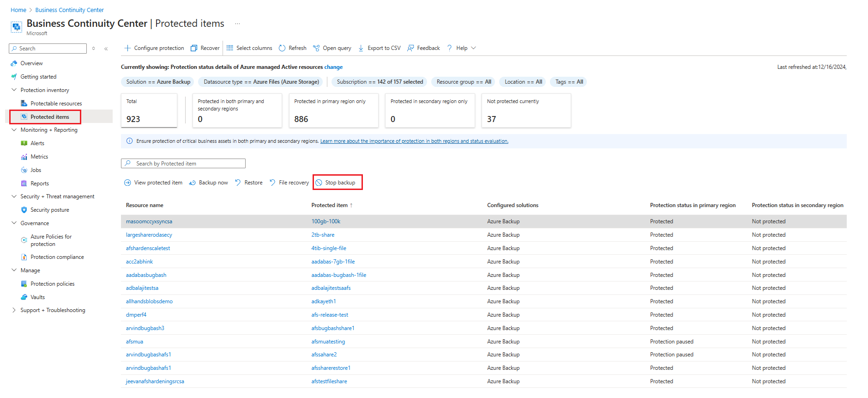Open the Overview icon in sidebar

pyautogui.click(x=14, y=63)
